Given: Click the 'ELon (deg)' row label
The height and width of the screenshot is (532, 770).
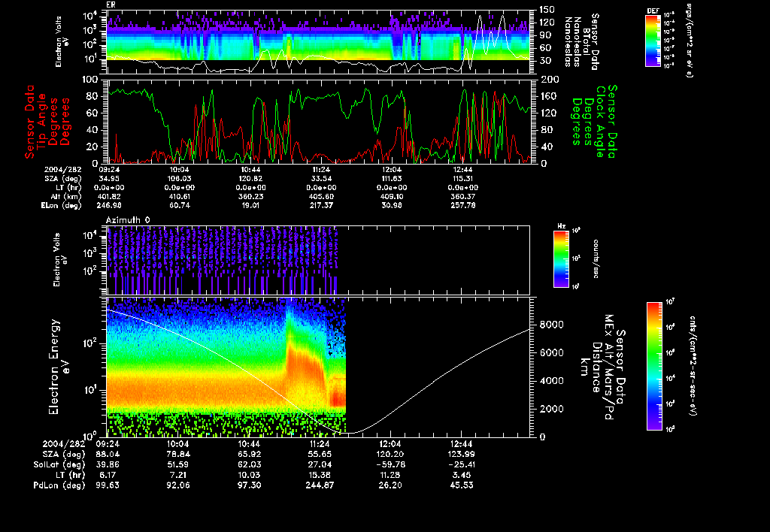Looking at the screenshot, I should (62, 205).
